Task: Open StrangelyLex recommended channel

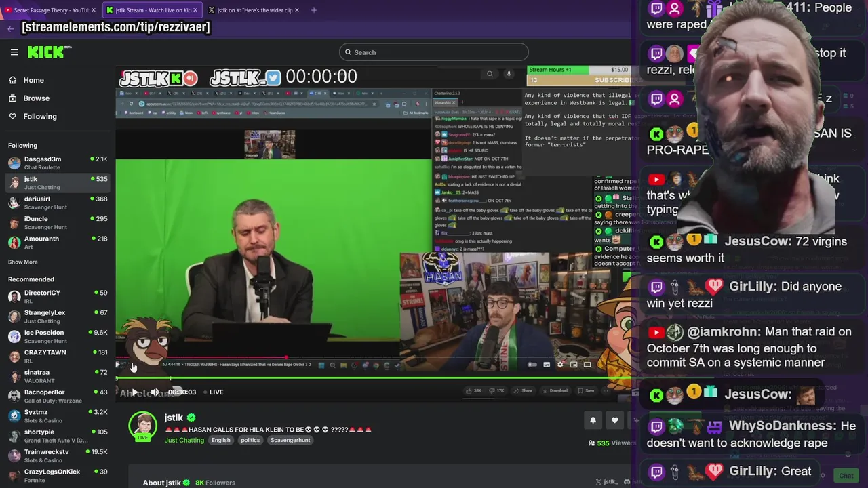Action: pos(58,317)
